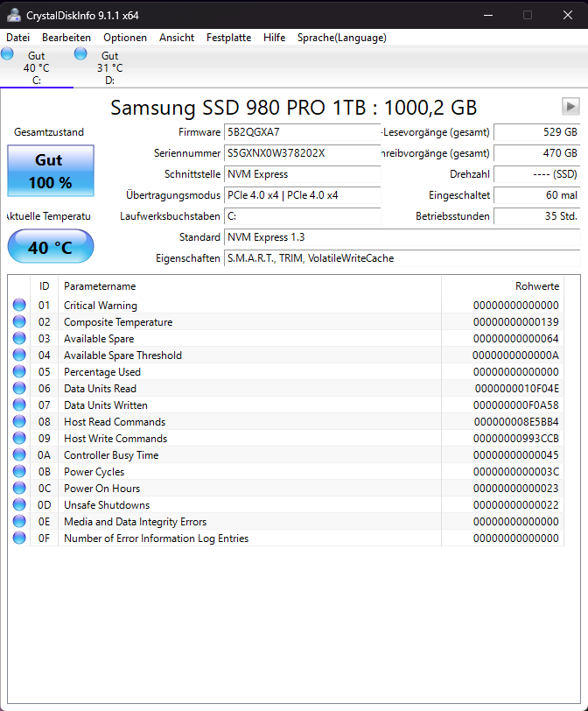The image size is (588, 711).
Task: Select the 'Power On Hours' parameter name
Action: (x=101, y=489)
